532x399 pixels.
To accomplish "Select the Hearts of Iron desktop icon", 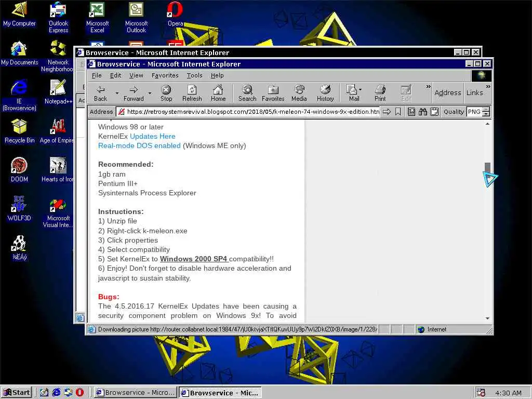I will coord(57,170).
